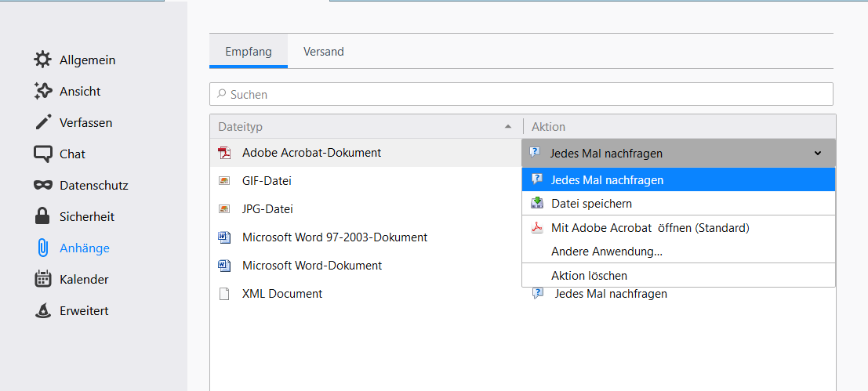This screenshot has width=868, height=391.
Task: Click the Erweitert wizard hat icon
Action: [x=42, y=311]
